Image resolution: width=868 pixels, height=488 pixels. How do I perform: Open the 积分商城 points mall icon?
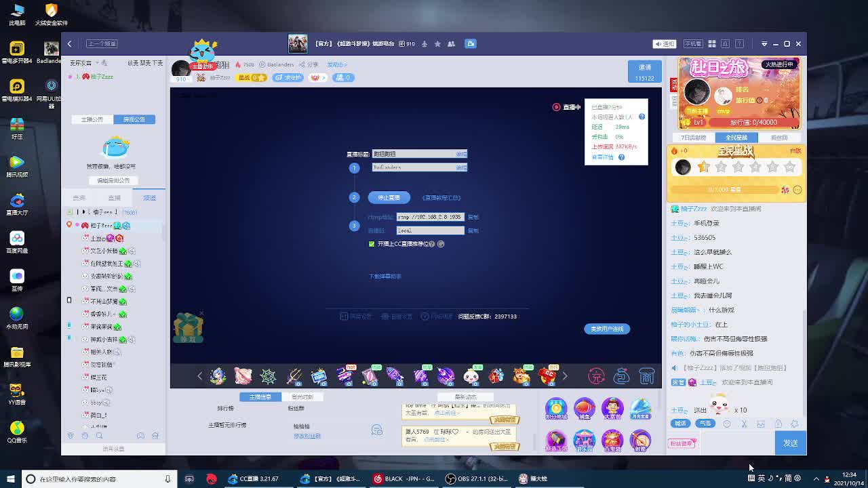tap(556, 409)
